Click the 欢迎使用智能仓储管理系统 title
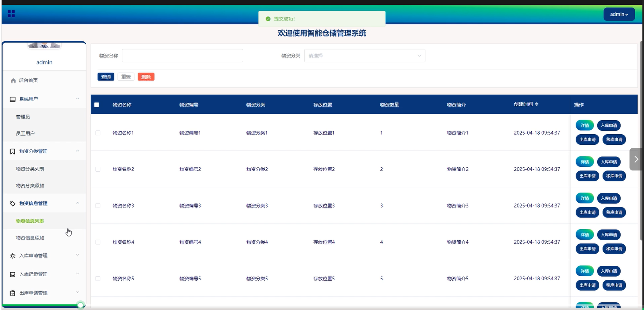Image resolution: width=644 pixels, height=310 pixels. tap(322, 33)
